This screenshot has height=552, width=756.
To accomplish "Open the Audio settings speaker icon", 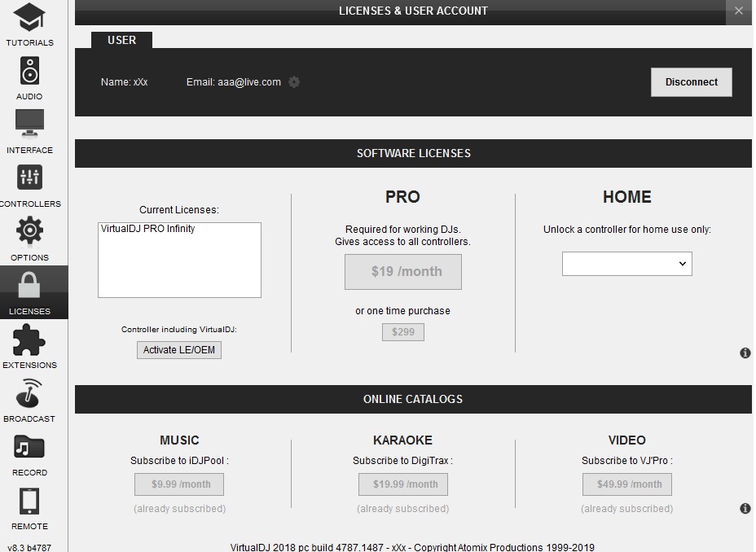I will coord(29,71).
